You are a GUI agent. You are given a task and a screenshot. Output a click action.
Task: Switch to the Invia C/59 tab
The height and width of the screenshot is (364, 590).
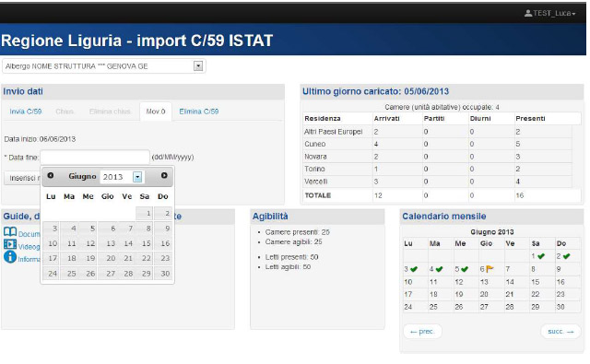click(26, 112)
